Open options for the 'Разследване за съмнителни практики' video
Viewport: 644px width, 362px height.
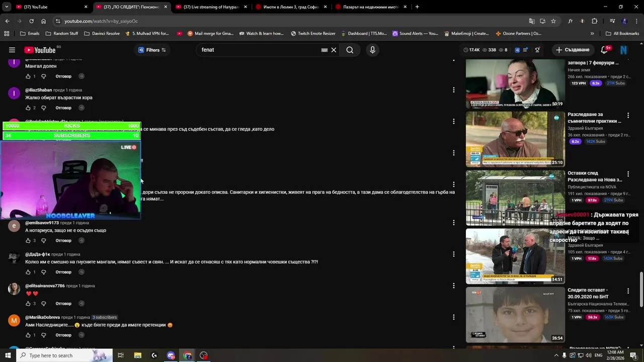pyautogui.click(x=628, y=115)
